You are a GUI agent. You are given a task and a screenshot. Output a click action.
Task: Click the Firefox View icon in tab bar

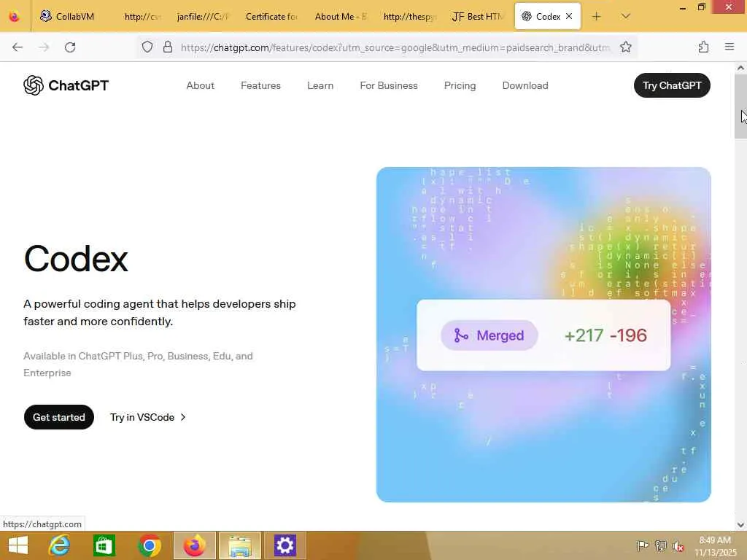pyautogui.click(x=15, y=17)
